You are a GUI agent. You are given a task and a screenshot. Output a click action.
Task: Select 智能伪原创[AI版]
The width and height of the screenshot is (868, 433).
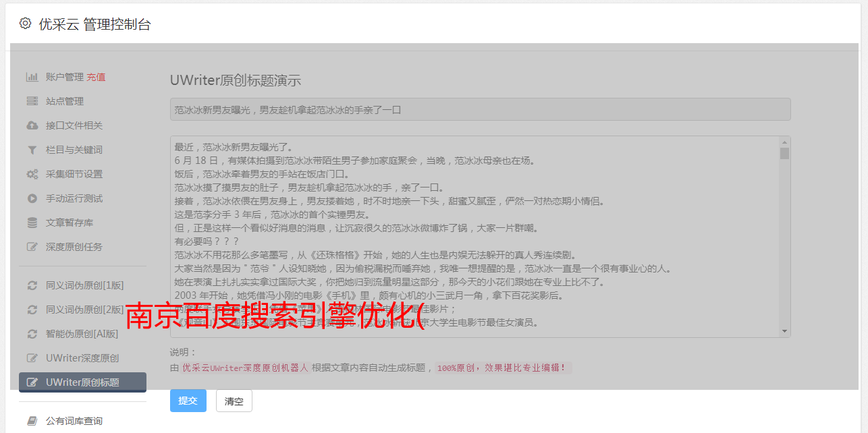pyautogui.click(x=82, y=334)
